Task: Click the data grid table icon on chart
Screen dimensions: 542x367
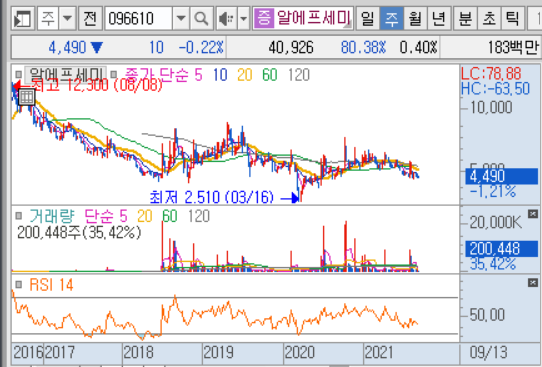Action: point(26,97)
